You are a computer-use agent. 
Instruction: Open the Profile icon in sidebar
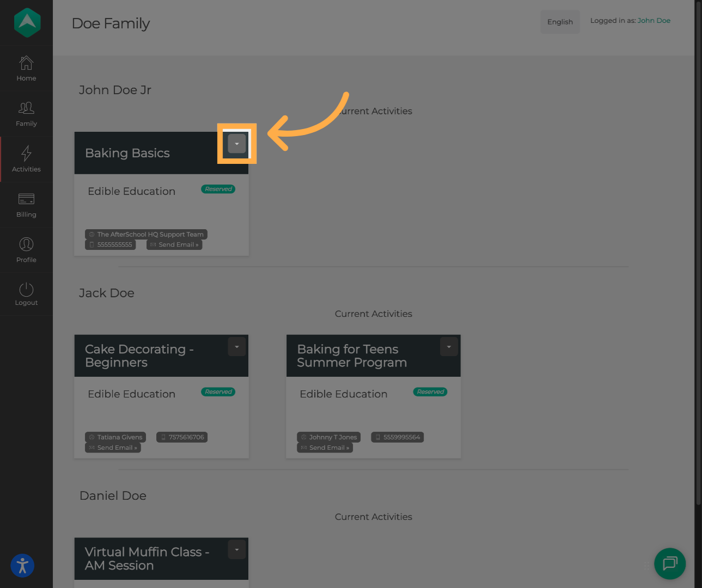[26, 244]
